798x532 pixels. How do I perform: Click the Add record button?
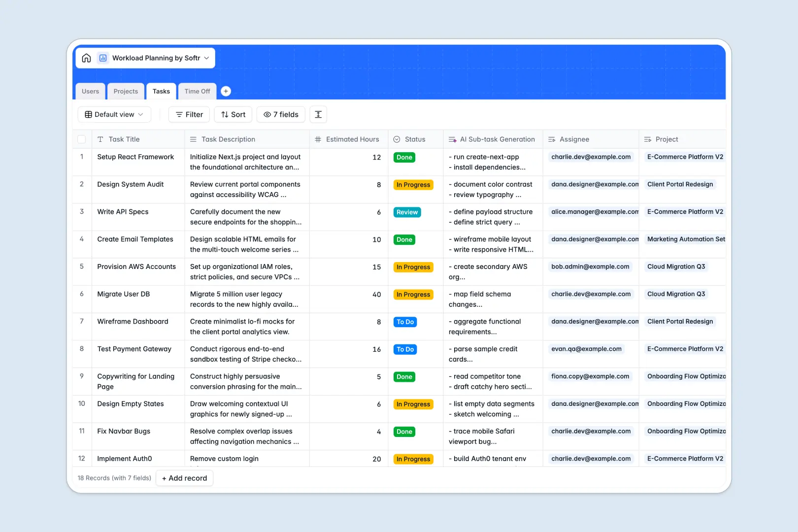(184, 478)
